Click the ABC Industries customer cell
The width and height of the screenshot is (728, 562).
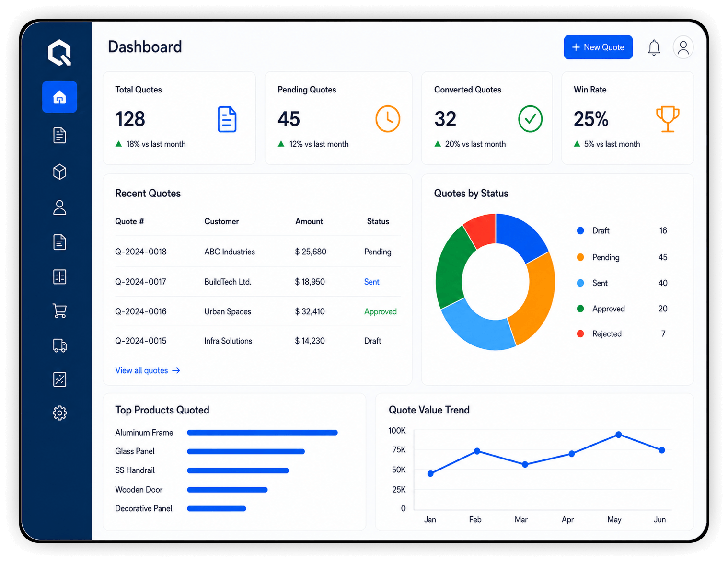(230, 252)
